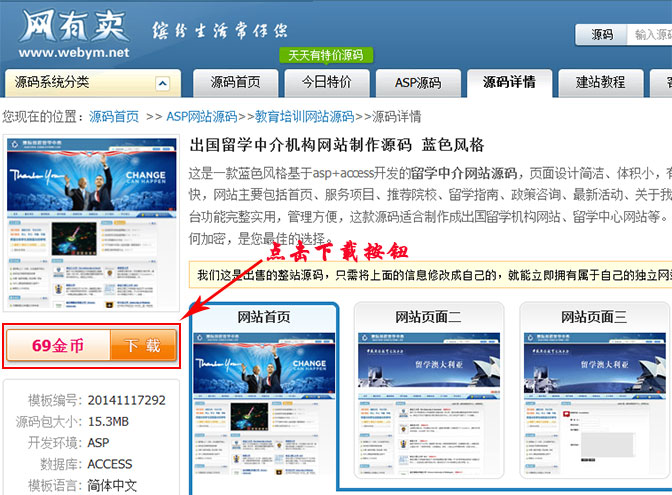This screenshot has width=672, height=495.
Task: Open the 建站教程 tab
Action: click(x=600, y=83)
